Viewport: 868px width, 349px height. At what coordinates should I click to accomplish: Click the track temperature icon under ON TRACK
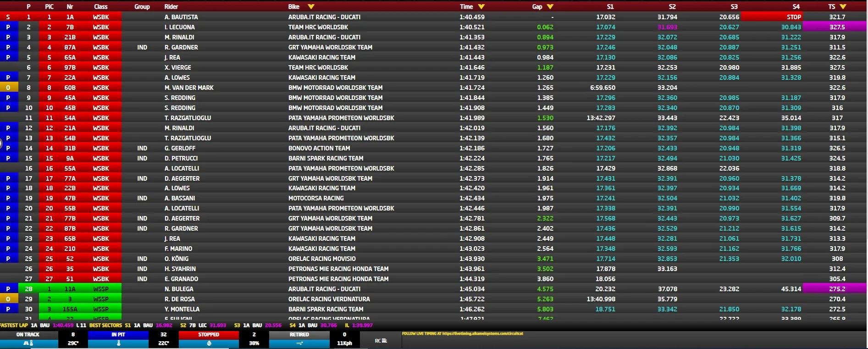(28, 343)
